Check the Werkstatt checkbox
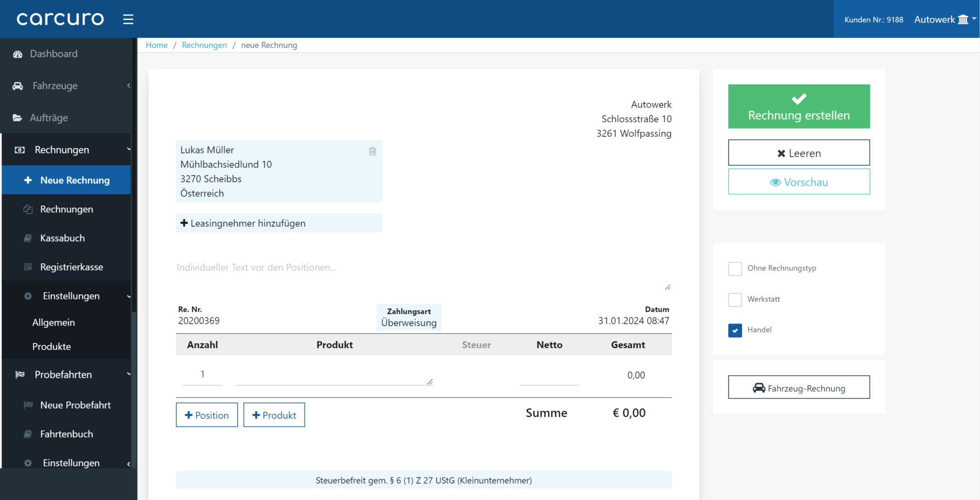 (735, 300)
